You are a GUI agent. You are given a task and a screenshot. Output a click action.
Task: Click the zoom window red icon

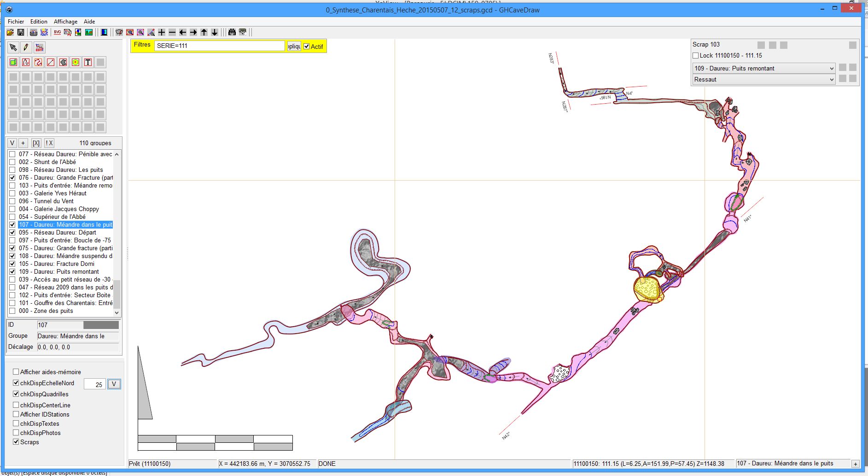[130, 32]
